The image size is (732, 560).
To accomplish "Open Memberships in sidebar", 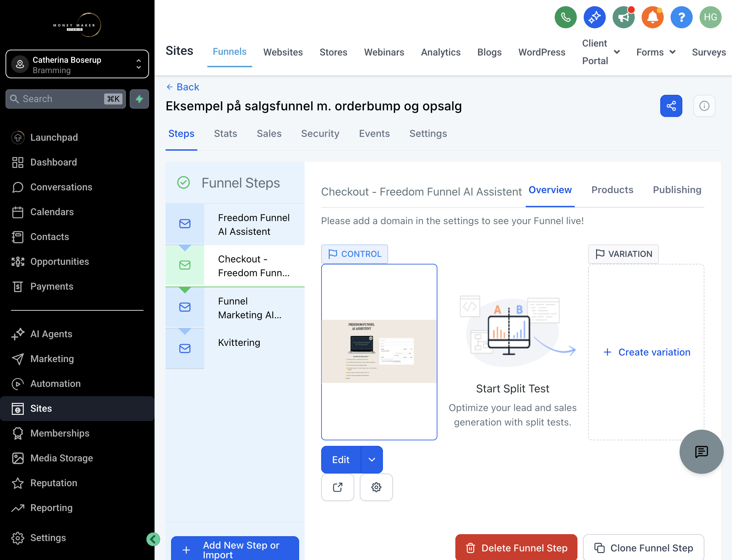I will pyautogui.click(x=60, y=433).
